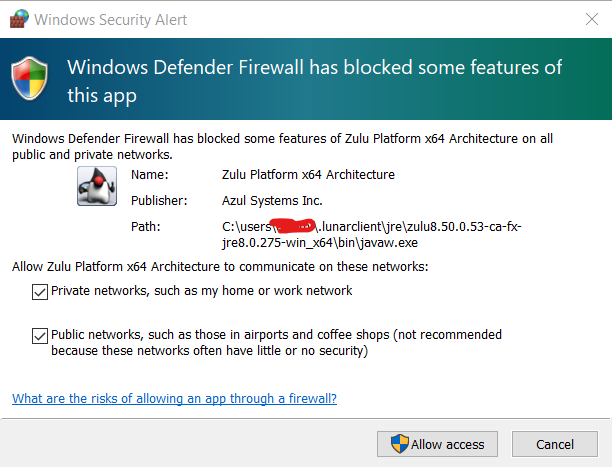Viewport: 612px width, 467px height.
Task: Click the Java Duke application icon
Action: point(97,186)
